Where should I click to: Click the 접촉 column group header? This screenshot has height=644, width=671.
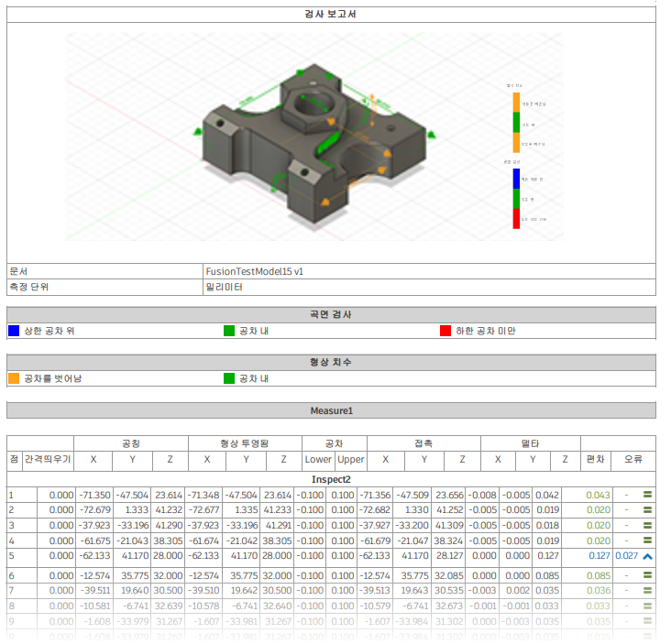click(423, 443)
